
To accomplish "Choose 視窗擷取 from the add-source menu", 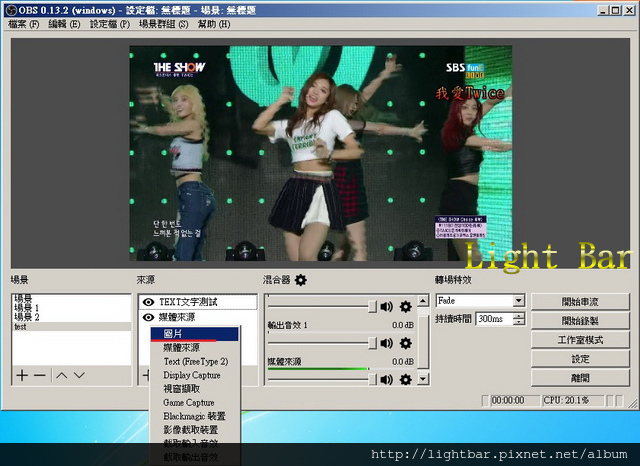I will 194,389.
